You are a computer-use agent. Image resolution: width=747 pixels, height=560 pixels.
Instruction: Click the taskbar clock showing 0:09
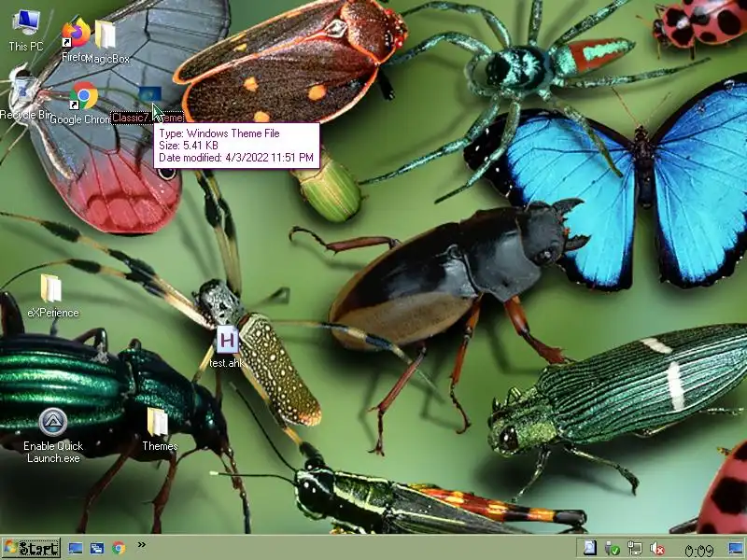coord(699,550)
